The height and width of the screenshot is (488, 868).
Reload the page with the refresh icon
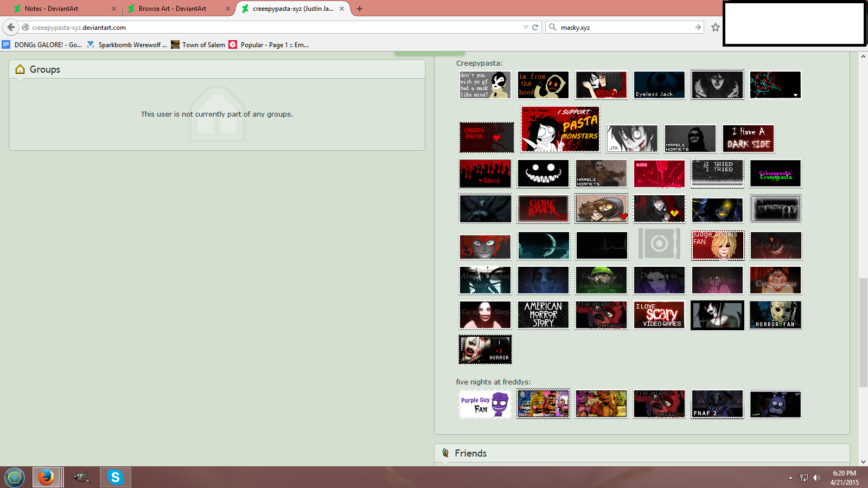coord(535,27)
